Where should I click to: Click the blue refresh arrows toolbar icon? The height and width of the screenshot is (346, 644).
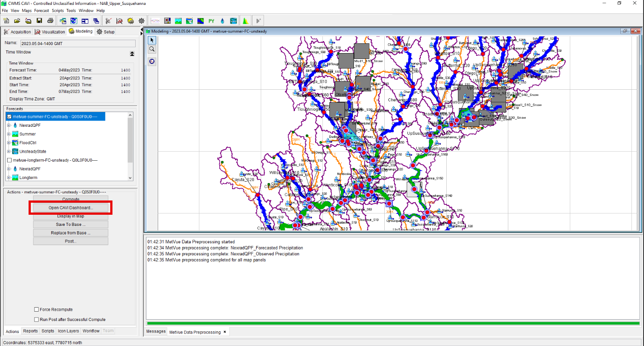click(x=74, y=21)
